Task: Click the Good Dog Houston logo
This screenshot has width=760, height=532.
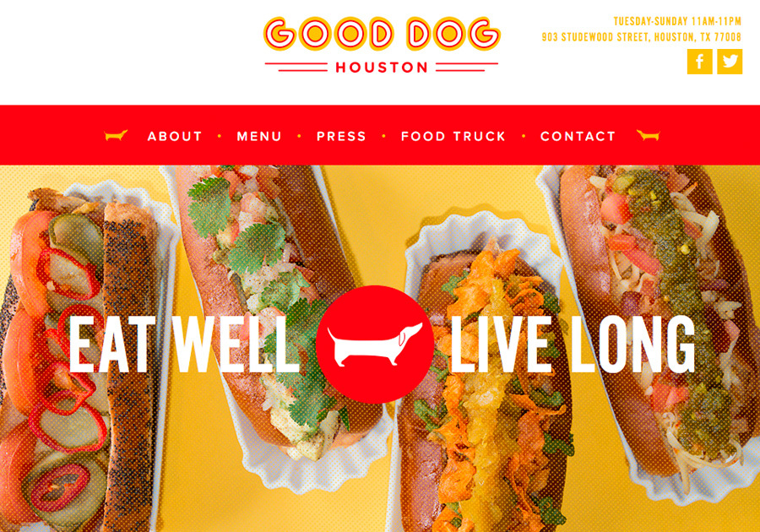Action: 382,45
